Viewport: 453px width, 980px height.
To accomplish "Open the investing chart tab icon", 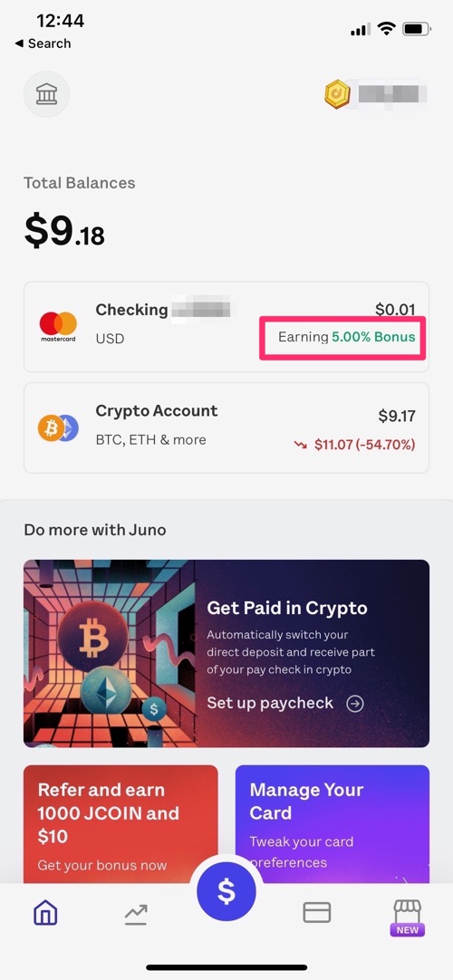I will coord(136,914).
